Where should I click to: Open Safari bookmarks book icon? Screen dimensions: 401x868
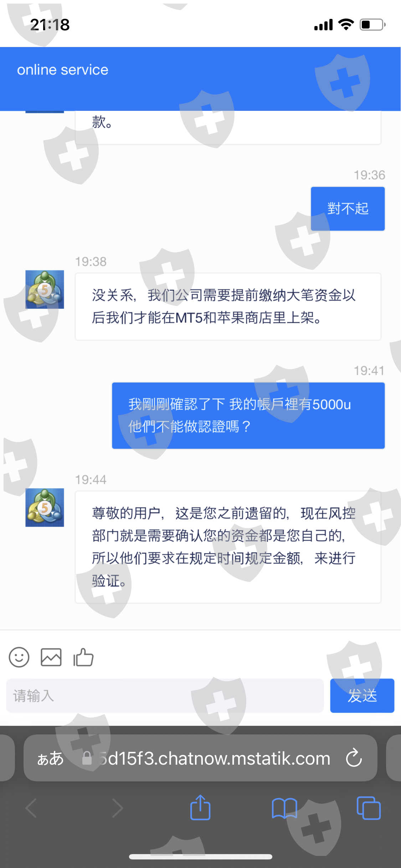284,808
